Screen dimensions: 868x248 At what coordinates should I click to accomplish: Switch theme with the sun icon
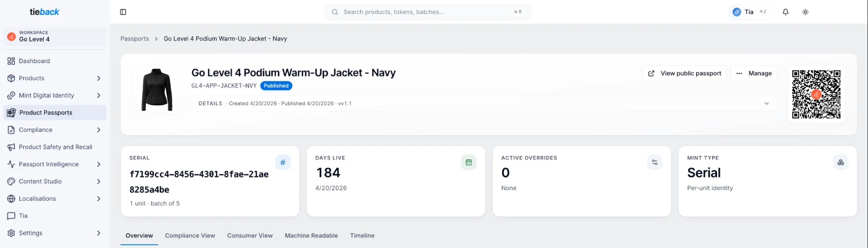(x=806, y=12)
